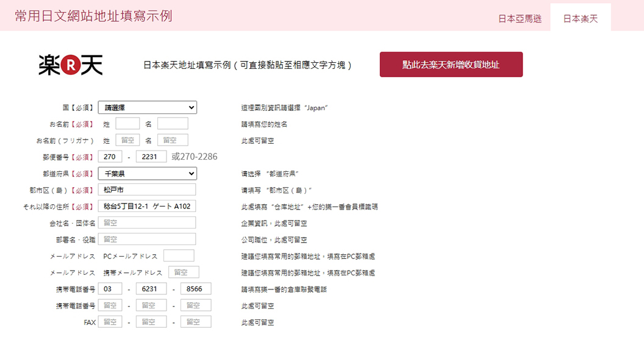Focus the furigana 姓 field
Viewport: 644px width, 337px height.
[127, 140]
